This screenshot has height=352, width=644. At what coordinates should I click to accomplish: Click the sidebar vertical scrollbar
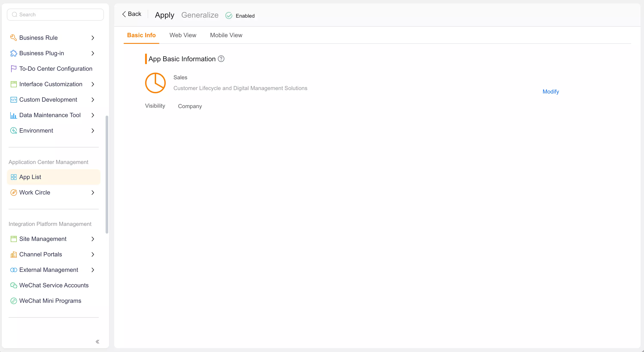(x=107, y=174)
